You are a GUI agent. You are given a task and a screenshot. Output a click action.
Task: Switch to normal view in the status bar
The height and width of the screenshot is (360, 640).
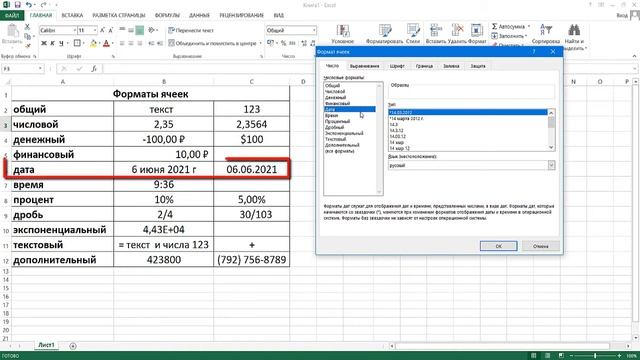point(533,356)
